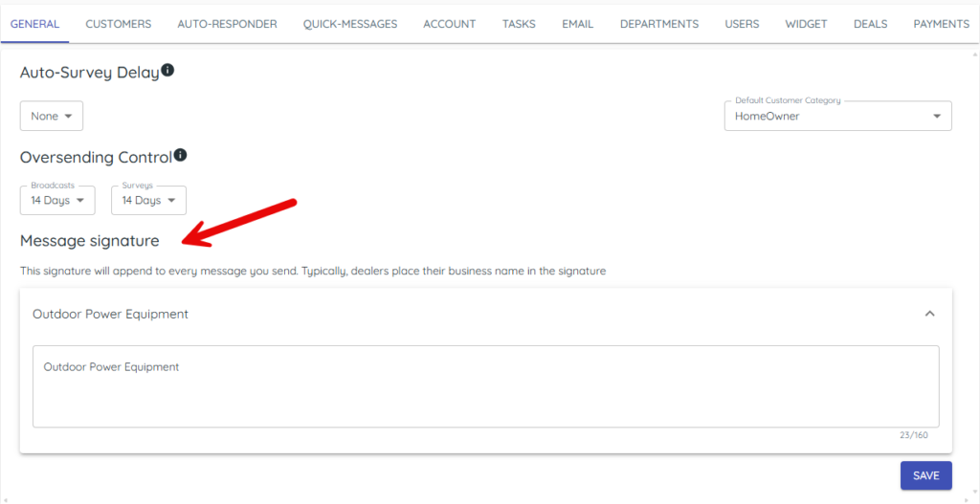Go to the Quick-Messages tab
This screenshot has width=980, height=504.
point(349,24)
